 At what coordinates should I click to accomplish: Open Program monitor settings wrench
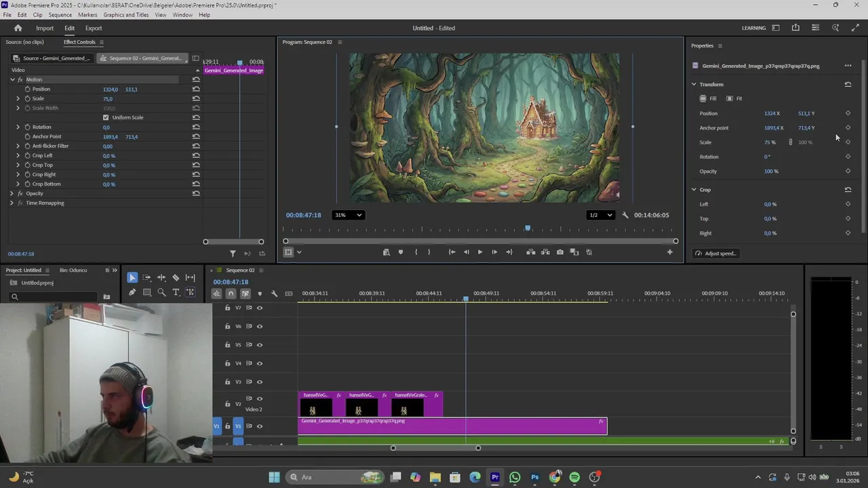point(625,215)
